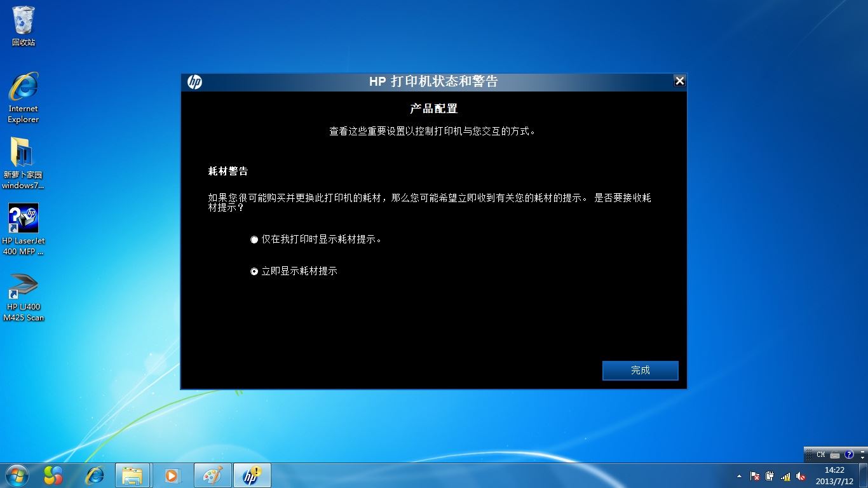The image size is (868, 488).
Task: Open language bar help question mark
Action: (849, 454)
